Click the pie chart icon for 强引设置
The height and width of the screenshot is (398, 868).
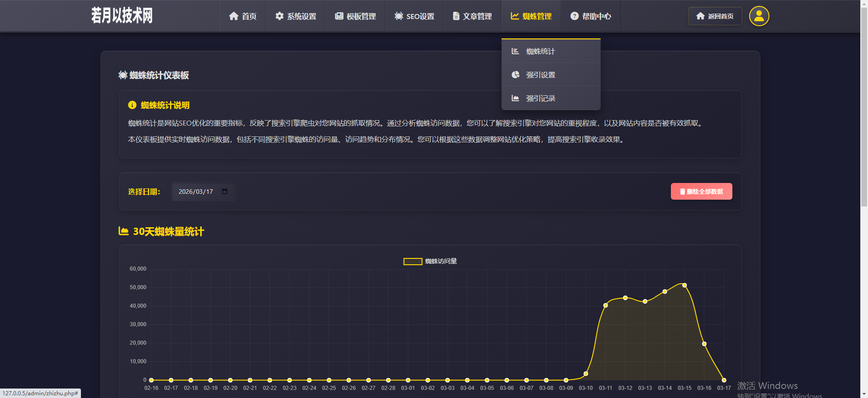(x=515, y=75)
